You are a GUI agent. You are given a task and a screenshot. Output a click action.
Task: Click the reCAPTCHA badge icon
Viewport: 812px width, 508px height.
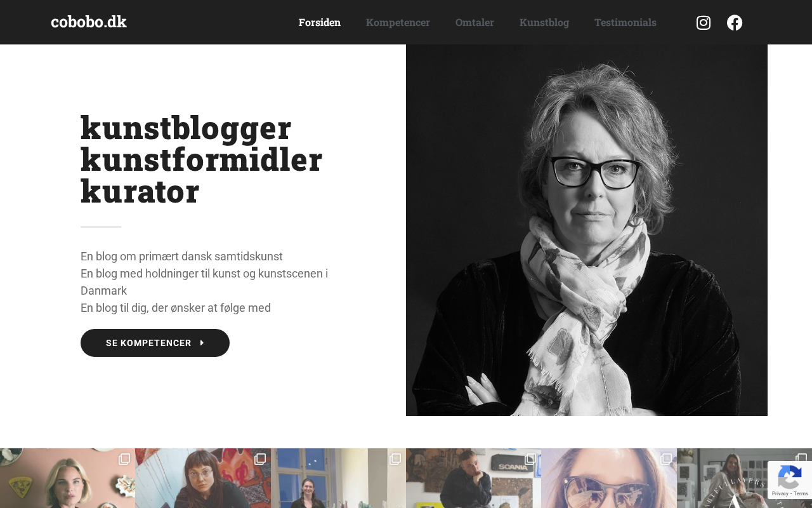(789, 477)
